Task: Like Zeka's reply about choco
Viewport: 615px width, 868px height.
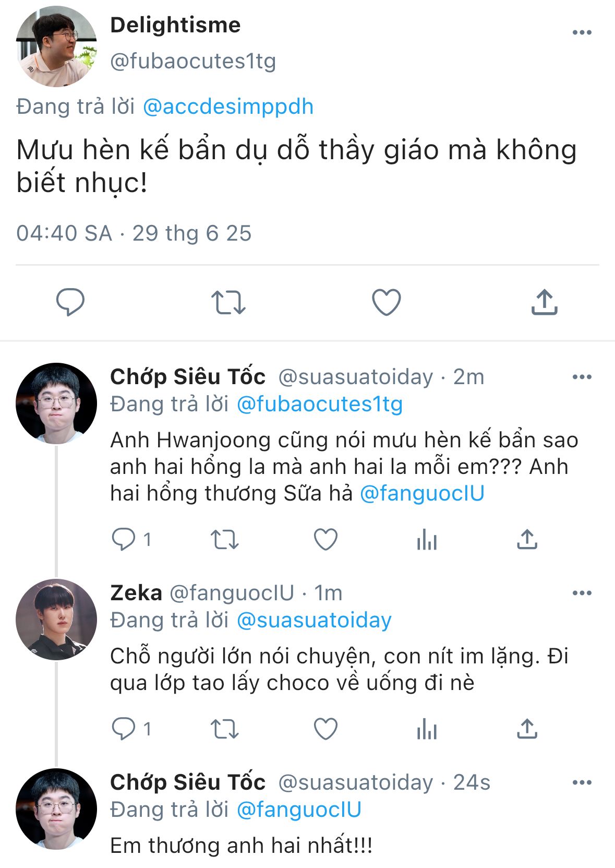Action: pos(325,729)
